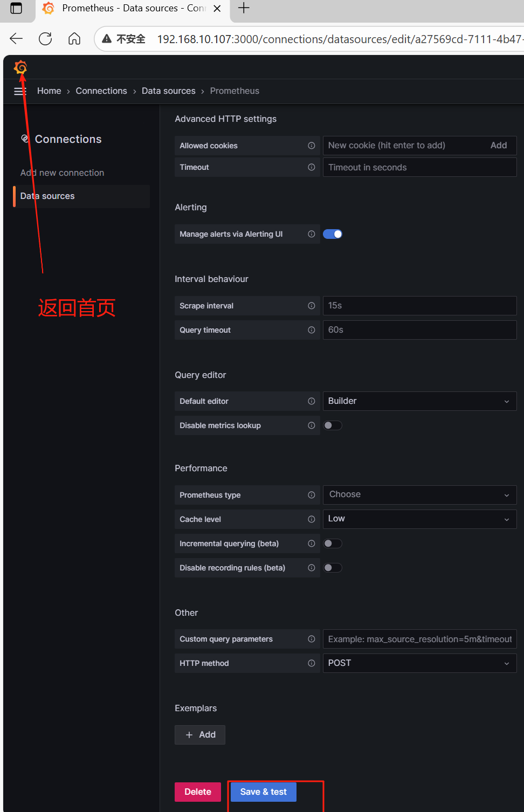Close the Prometheus browser tab
This screenshot has width=524, height=812.
tap(217, 9)
